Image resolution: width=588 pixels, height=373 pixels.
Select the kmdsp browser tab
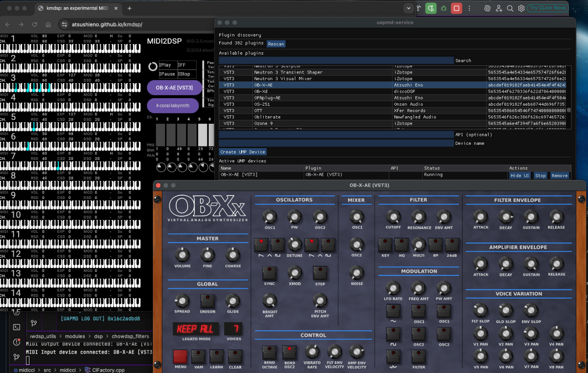tap(76, 8)
